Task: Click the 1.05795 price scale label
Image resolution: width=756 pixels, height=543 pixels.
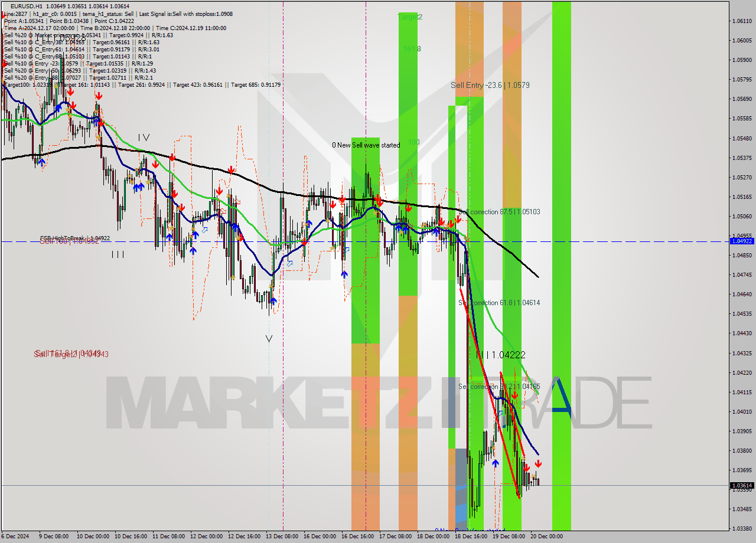Action: (x=742, y=79)
